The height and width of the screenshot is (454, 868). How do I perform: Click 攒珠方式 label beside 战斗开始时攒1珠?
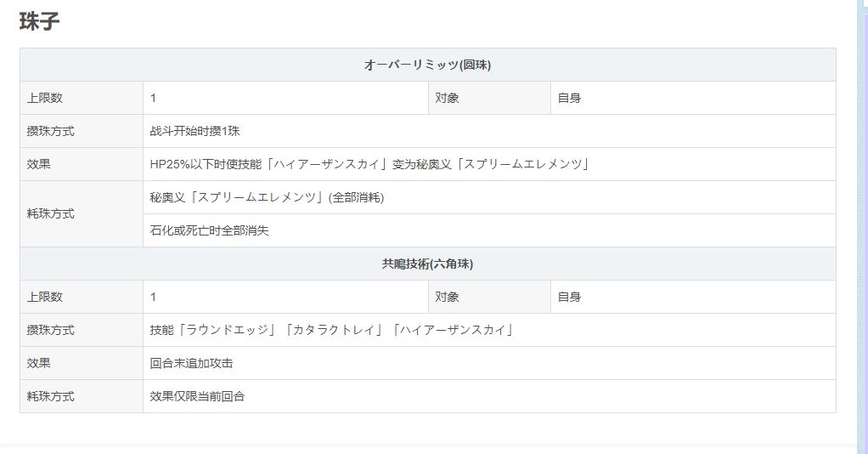click(50, 131)
